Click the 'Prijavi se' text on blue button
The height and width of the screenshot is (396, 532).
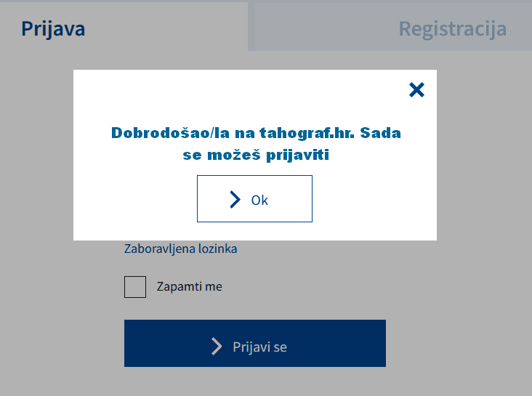pyautogui.click(x=259, y=347)
